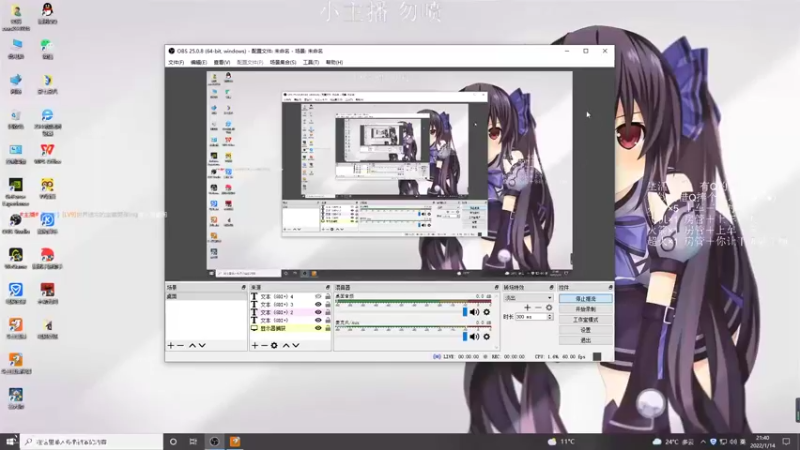The width and height of the screenshot is (800, 450).
Task: Move the scene down in the Scenes panel
Action: (x=202, y=345)
